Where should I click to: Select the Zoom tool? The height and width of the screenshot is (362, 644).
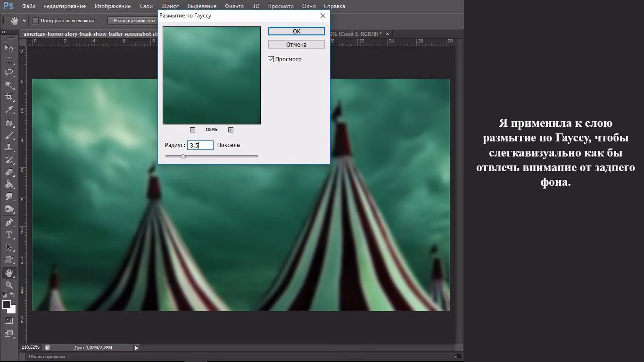9,285
